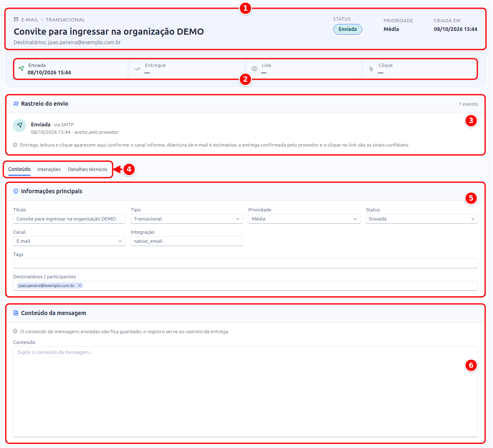Click the round Enviada via SMTP event icon
This screenshot has width=493, height=448.
(19, 125)
